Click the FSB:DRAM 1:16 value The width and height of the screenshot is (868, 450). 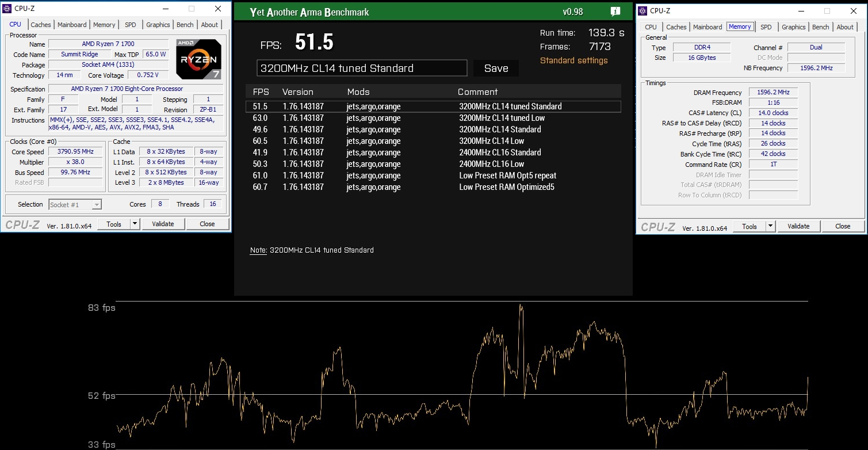click(773, 102)
